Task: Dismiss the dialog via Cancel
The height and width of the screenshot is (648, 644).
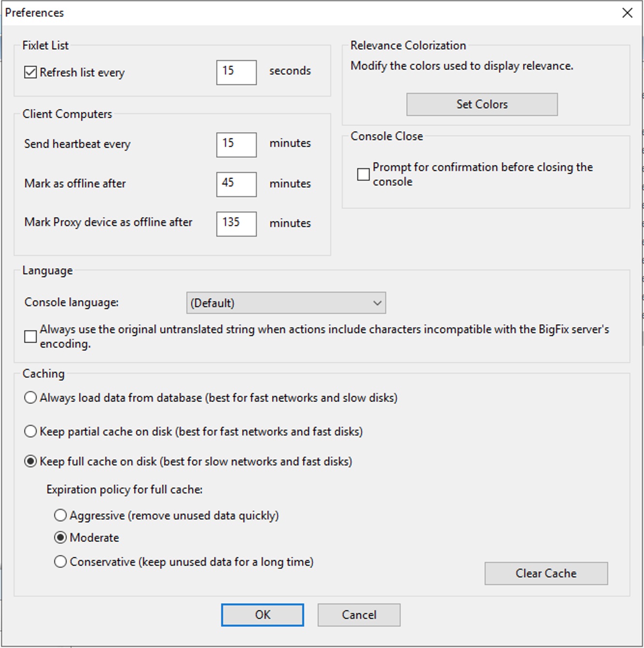Action: point(359,615)
